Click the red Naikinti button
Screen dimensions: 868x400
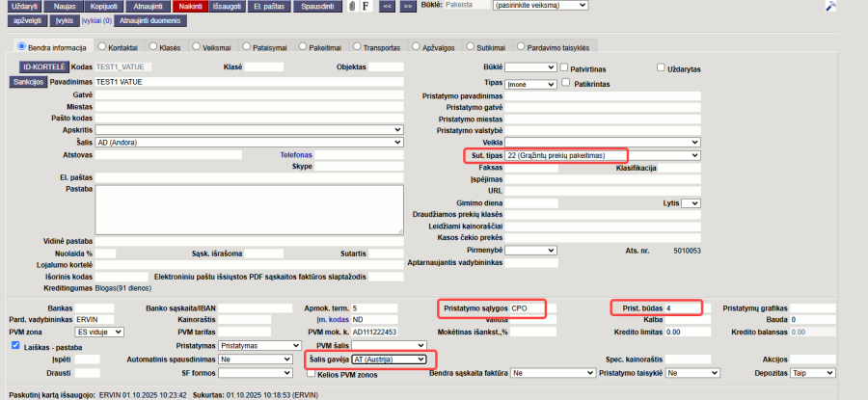(x=190, y=7)
